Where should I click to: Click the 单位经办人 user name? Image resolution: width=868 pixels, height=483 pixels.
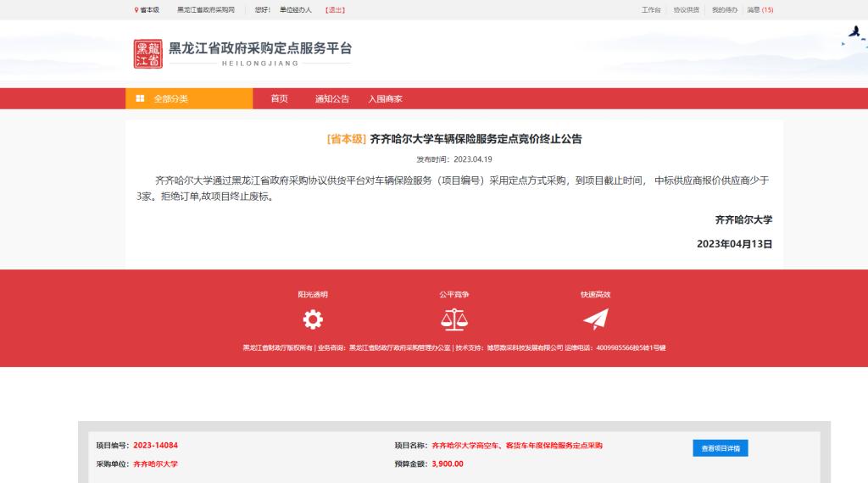coord(296,10)
